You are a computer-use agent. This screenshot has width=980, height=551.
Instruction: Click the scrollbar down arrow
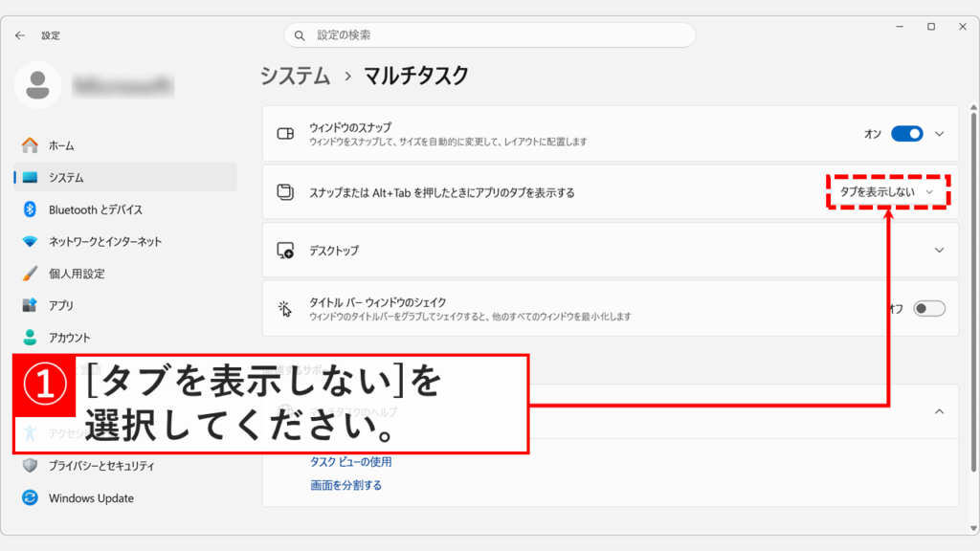click(x=973, y=528)
